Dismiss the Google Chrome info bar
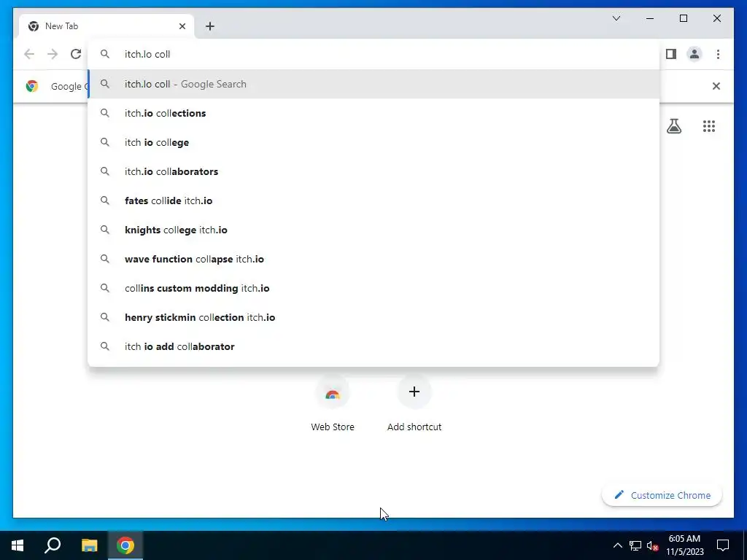Viewport: 747px width, 560px height. (716, 86)
